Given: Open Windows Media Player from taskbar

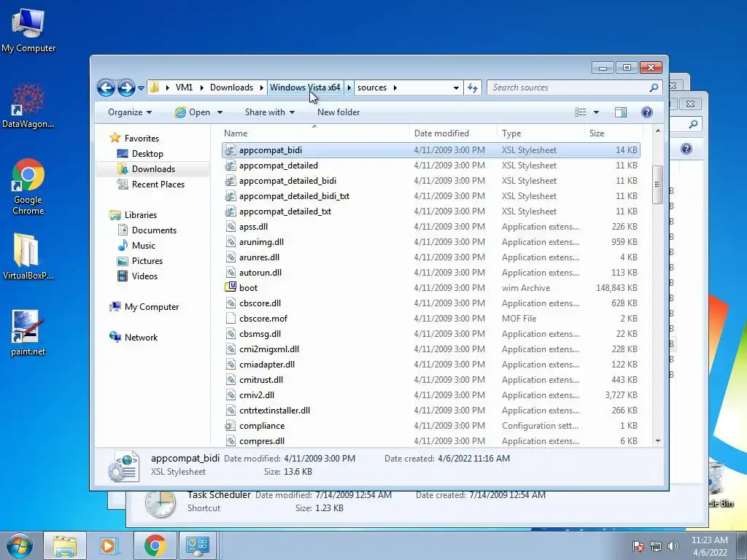Looking at the screenshot, I should (109, 545).
